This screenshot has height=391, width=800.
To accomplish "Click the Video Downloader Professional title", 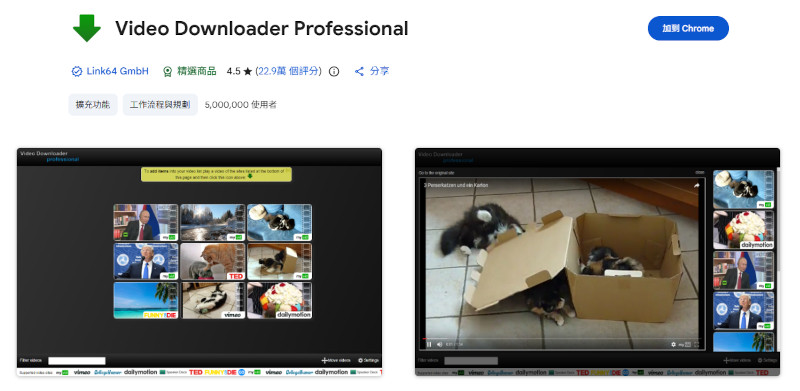I will (262, 28).
